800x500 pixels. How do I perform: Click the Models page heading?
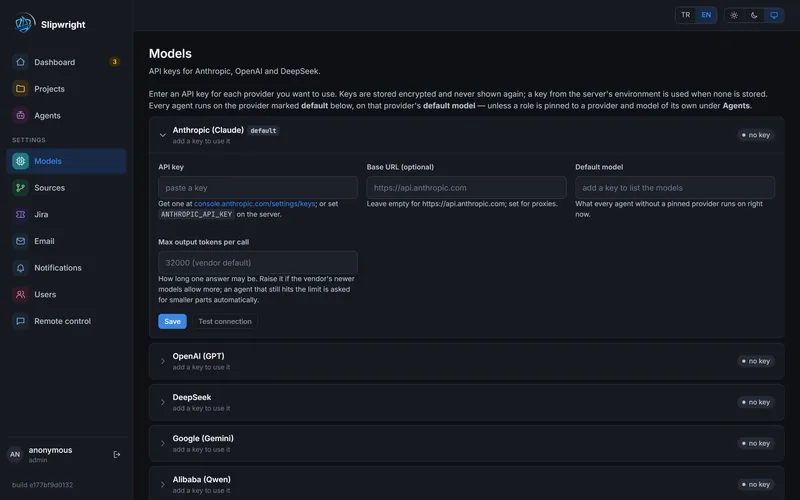170,54
